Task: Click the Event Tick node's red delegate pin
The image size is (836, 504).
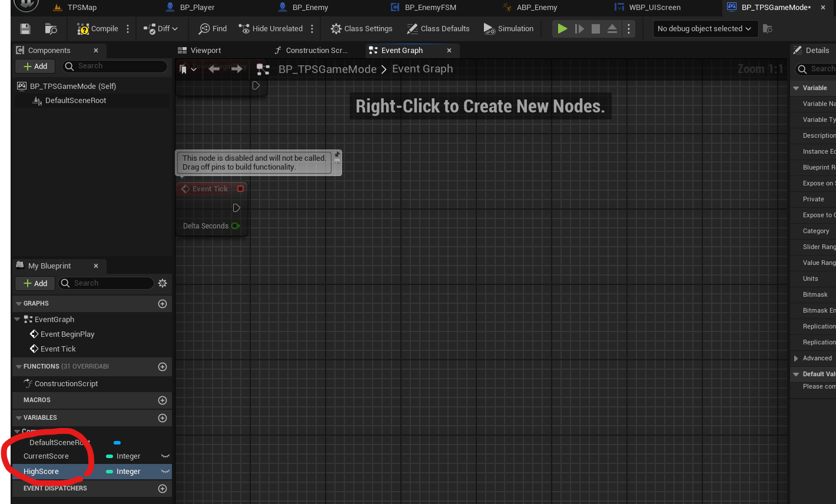Action: 240,189
